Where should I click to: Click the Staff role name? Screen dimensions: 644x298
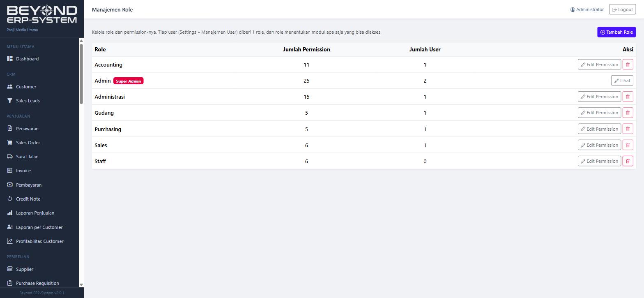100,161
